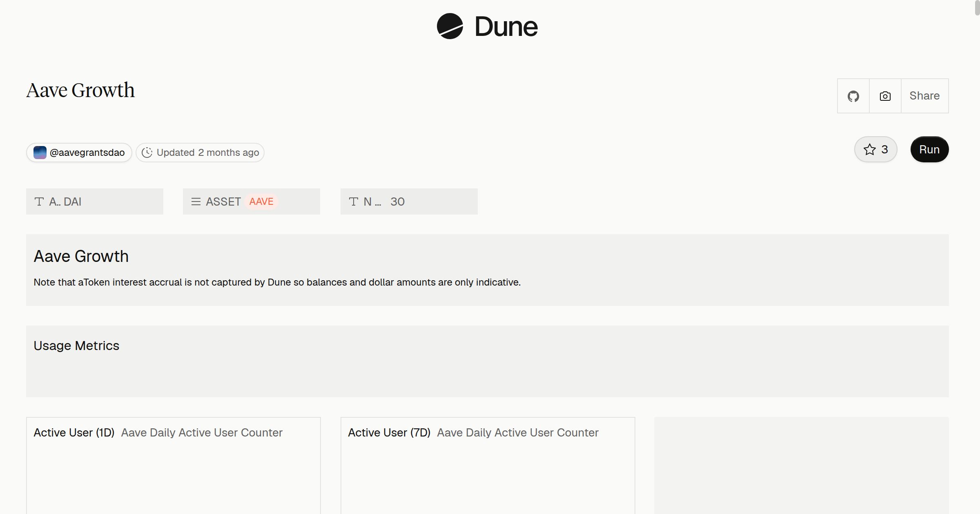Click the Share button

click(924, 96)
